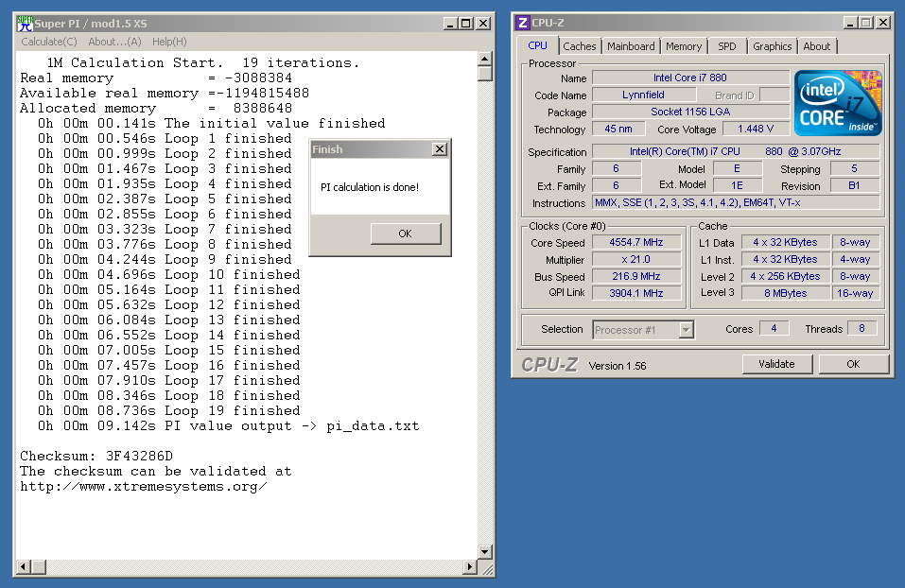
Task: Click the 'Checksum: 3F43286D' line
Action: click(96, 456)
